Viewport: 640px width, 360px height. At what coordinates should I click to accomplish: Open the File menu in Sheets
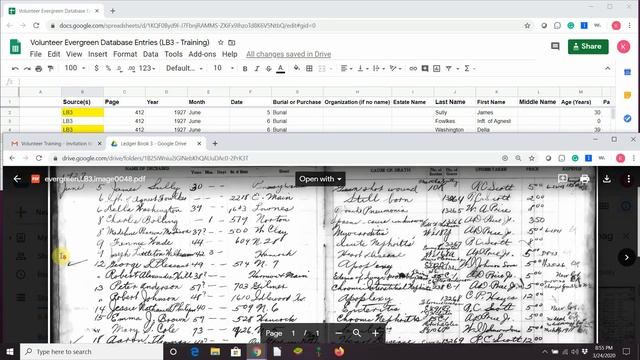[36, 54]
